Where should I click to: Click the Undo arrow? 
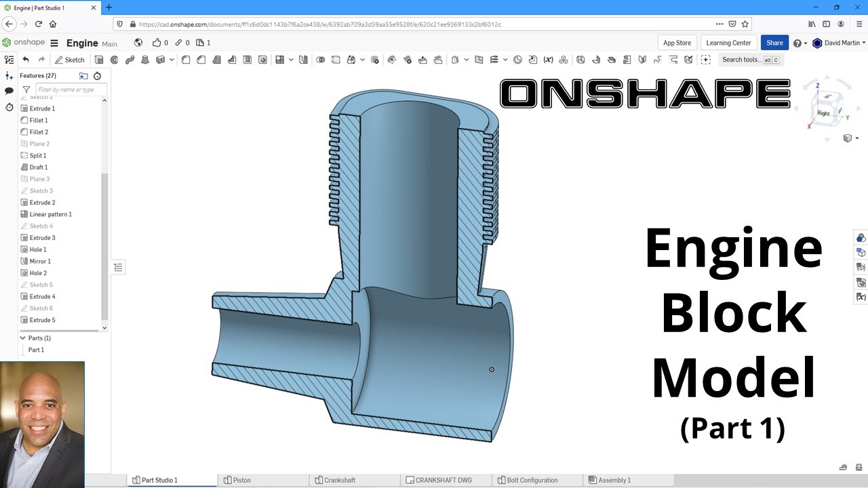26,60
